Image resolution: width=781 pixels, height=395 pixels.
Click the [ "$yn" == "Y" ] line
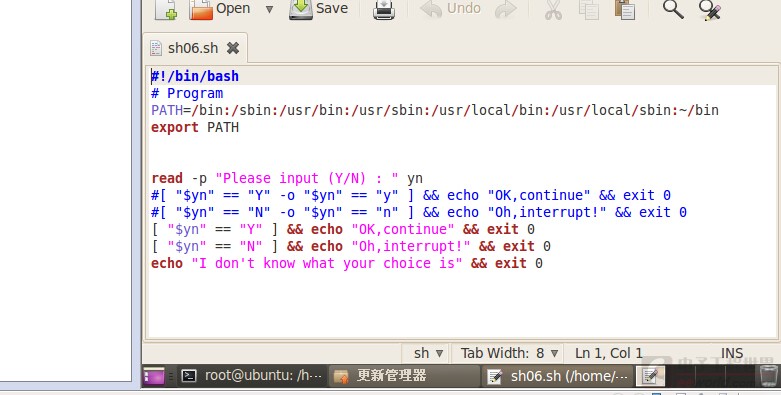pyautogui.click(x=343, y=229)
